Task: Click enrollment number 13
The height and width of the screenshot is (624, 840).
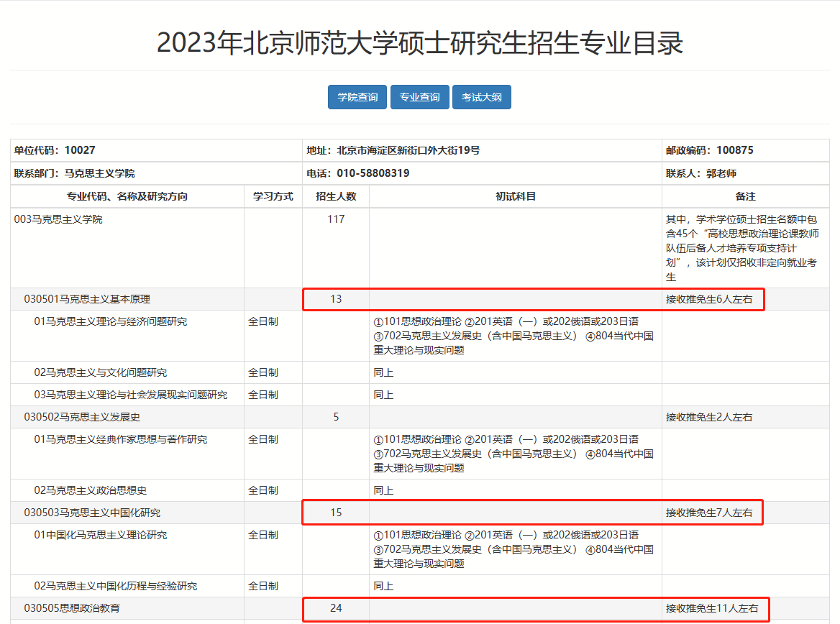Action: 336,299
